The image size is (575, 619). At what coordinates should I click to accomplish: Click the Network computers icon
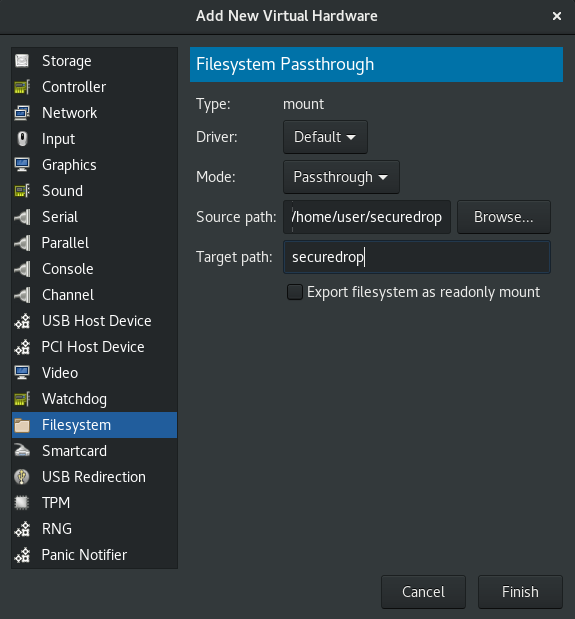22,113
